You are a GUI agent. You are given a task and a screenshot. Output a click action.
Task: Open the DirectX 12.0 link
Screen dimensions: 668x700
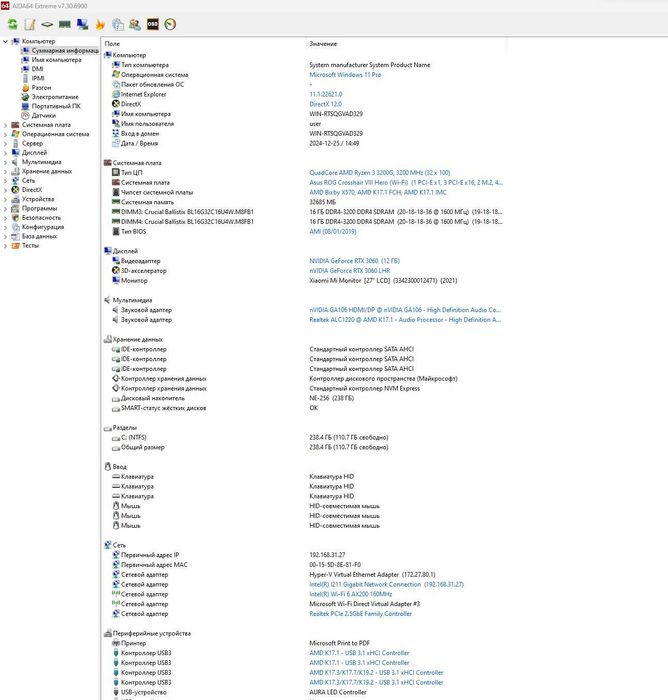326,104
